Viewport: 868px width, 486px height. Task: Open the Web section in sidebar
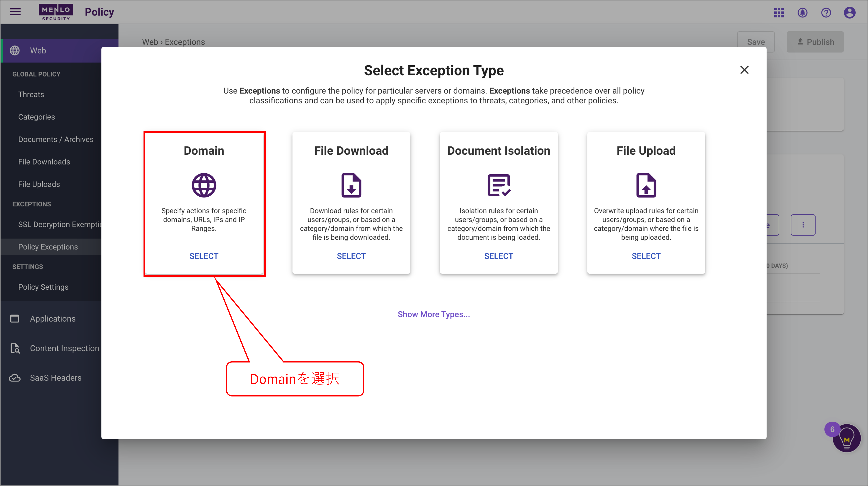coord(59,51)
